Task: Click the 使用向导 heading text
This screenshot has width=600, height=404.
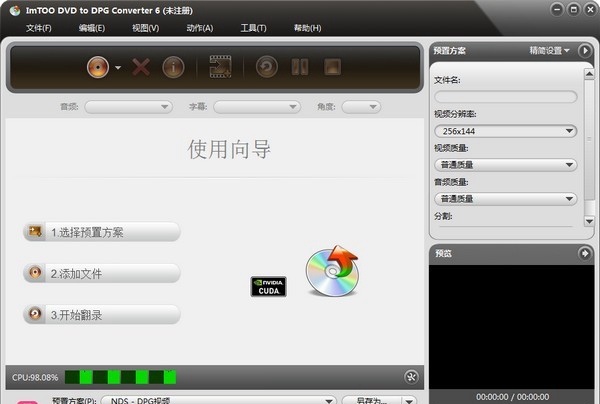Action: pos(229,149)
